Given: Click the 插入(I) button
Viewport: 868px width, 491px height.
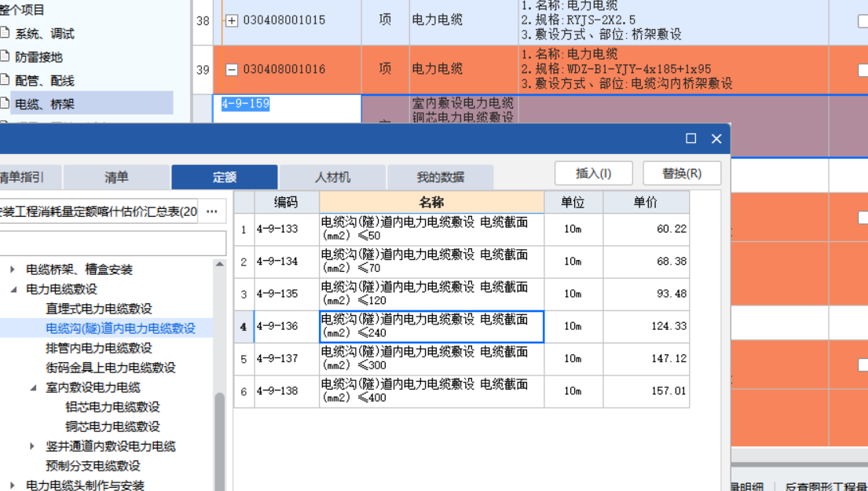Looking at the screenshot, I should click(594, 173).
